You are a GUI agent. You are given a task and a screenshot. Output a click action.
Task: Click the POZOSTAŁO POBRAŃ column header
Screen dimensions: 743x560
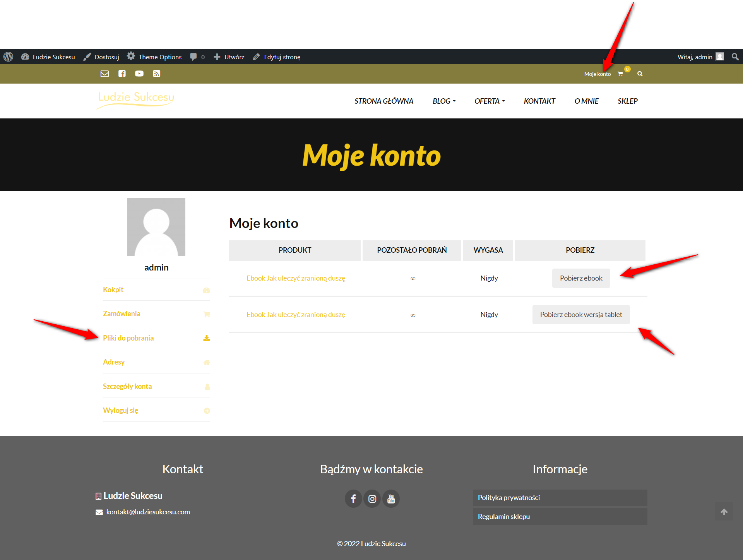412,250
